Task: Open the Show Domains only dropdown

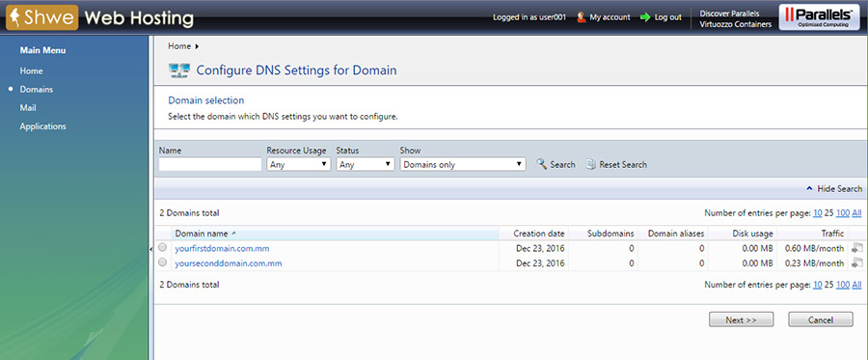Action: [x=463, y=164]
